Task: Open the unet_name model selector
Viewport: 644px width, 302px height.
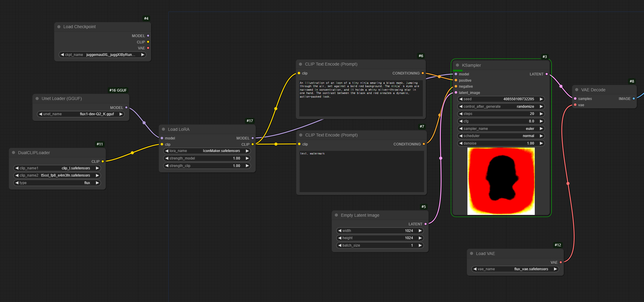Action: 81,114
